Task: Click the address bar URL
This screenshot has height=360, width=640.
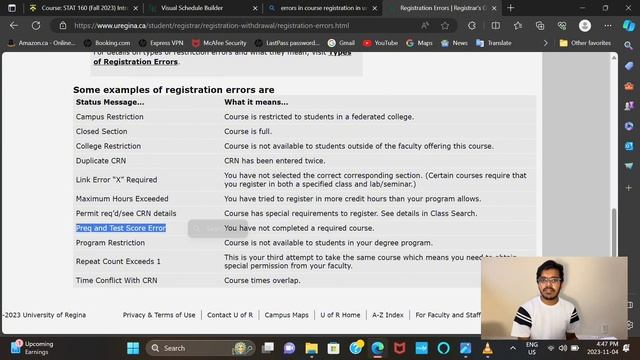Action: 211,26
